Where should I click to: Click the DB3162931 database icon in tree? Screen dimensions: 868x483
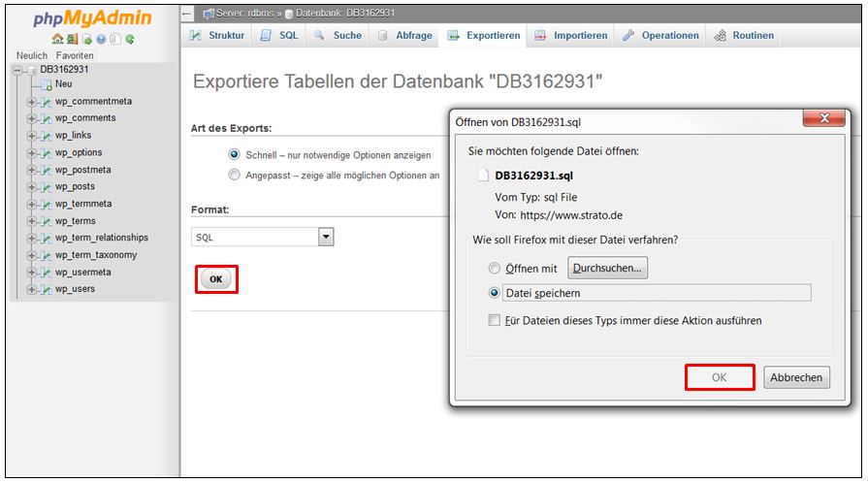coord(32,70)
